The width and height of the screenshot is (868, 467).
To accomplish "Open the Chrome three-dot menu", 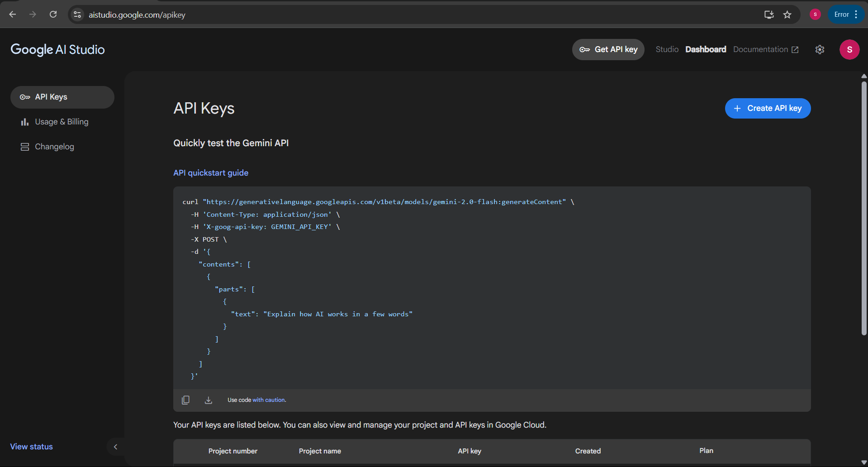I will click(856, 14).
